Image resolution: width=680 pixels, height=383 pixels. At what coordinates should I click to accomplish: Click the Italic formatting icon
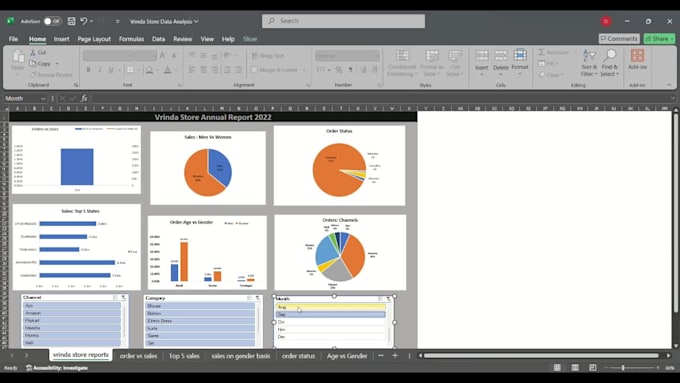pyautogui.click(x=100, y=70)
